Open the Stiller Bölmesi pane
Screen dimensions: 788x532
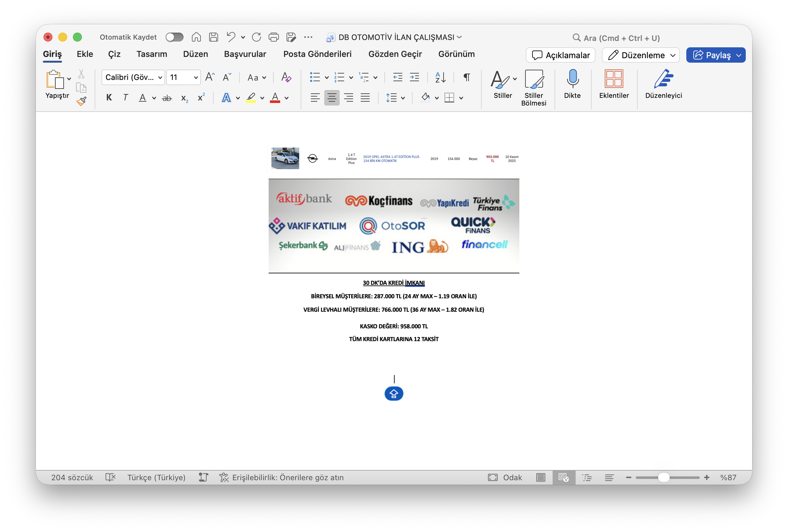[534, 88]
